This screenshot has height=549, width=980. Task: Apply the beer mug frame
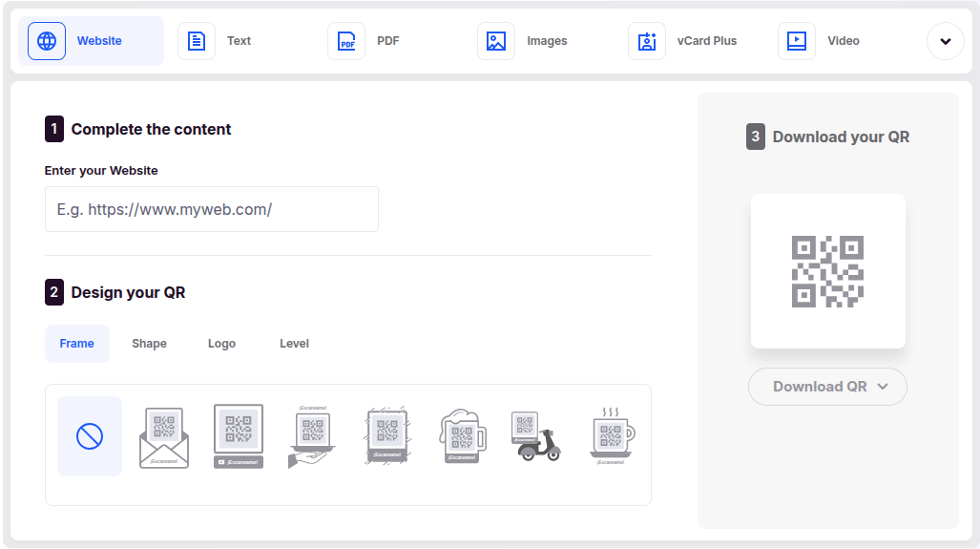click(x=461, y=437)
